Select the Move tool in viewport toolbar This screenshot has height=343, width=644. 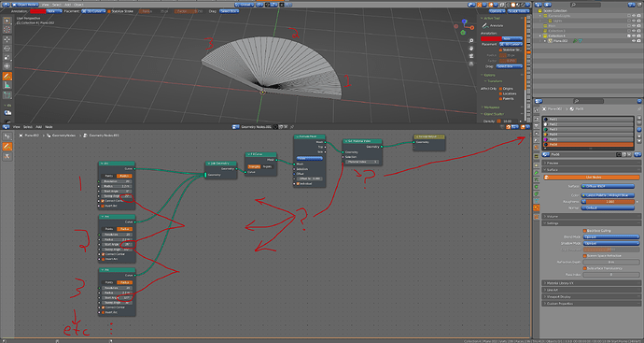pos(7,39)
